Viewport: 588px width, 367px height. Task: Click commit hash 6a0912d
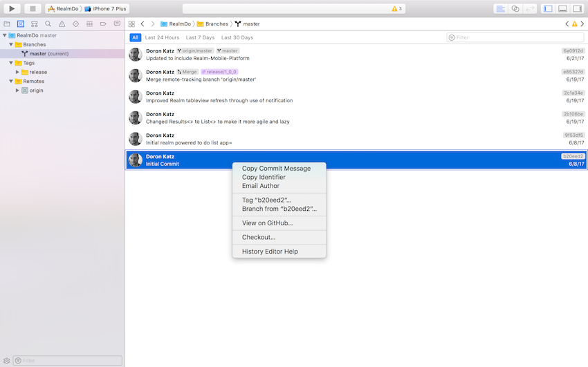(x=573, y=51)
